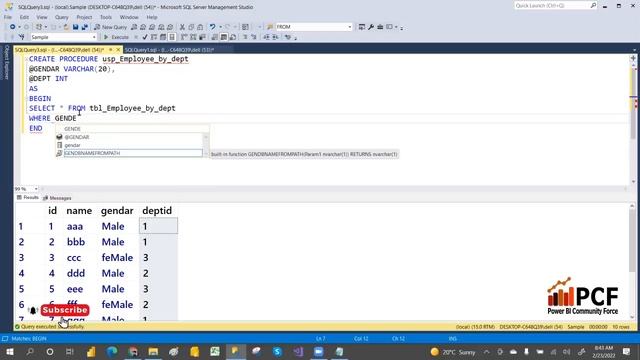The width and height of the screenshot is (640, 360).
Task: Click the Find in Files icon beside FROM box
Action: click(269, 27)
